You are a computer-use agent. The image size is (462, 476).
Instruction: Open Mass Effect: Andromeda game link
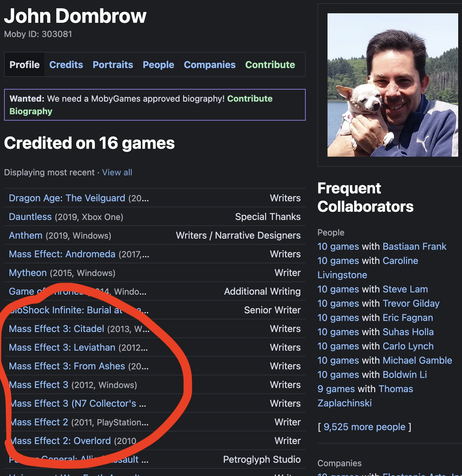pos(62,254)
